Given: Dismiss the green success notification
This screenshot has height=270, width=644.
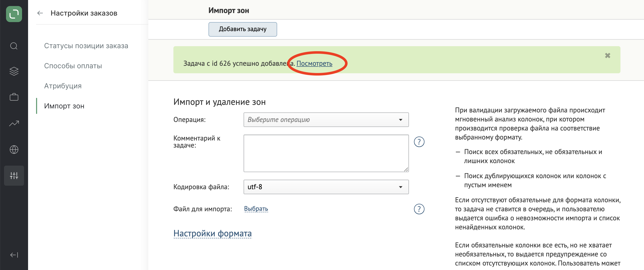Looking at the screenshot, I should click(x=608, y=55).
